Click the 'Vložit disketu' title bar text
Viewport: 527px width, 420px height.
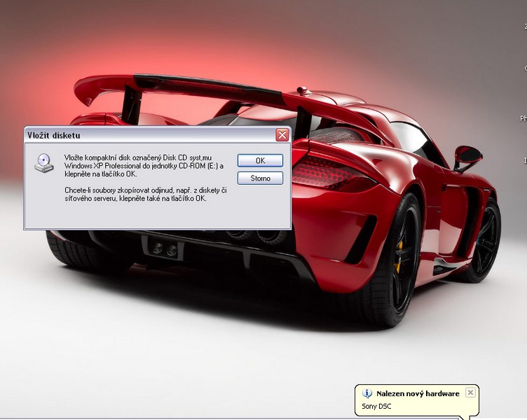54,135
